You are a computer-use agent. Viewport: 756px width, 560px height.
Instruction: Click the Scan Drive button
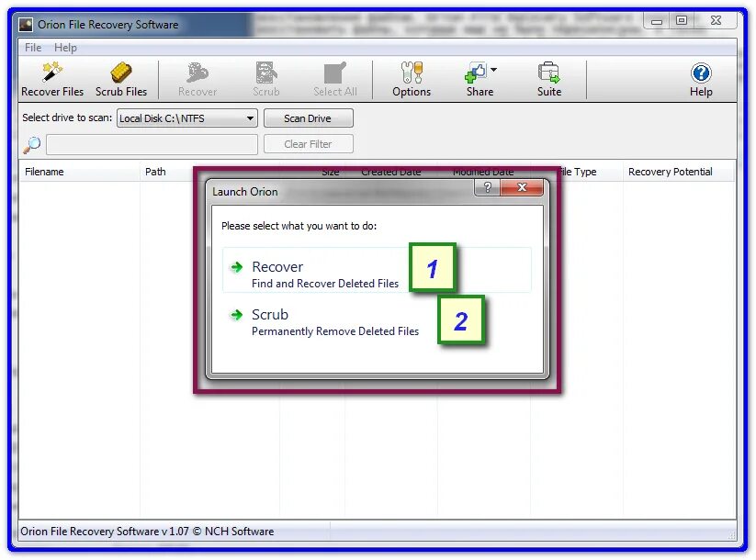click(x=308, y=118)
